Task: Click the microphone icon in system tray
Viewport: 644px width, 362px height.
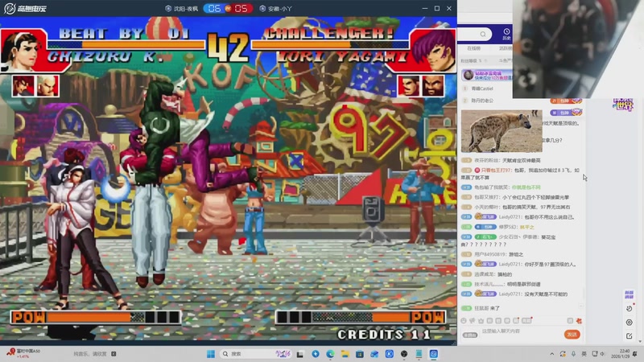Action: click(x=573, y=354)
